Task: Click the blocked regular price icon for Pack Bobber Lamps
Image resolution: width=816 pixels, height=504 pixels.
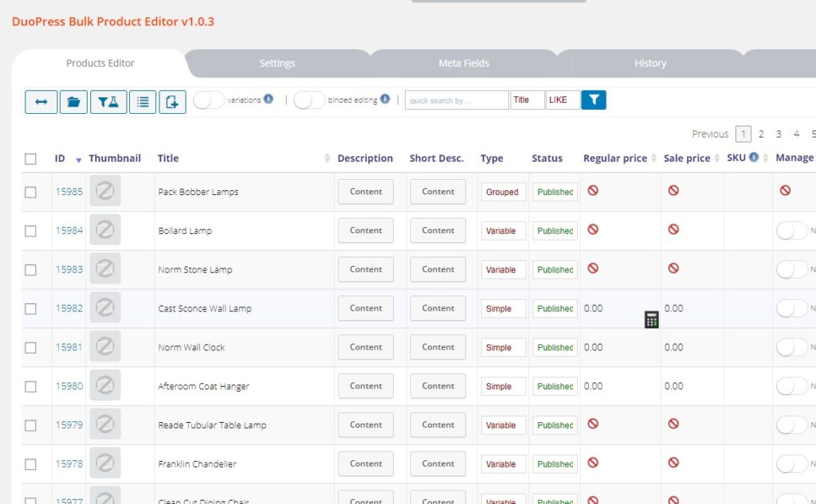Action: click(593, 190)
